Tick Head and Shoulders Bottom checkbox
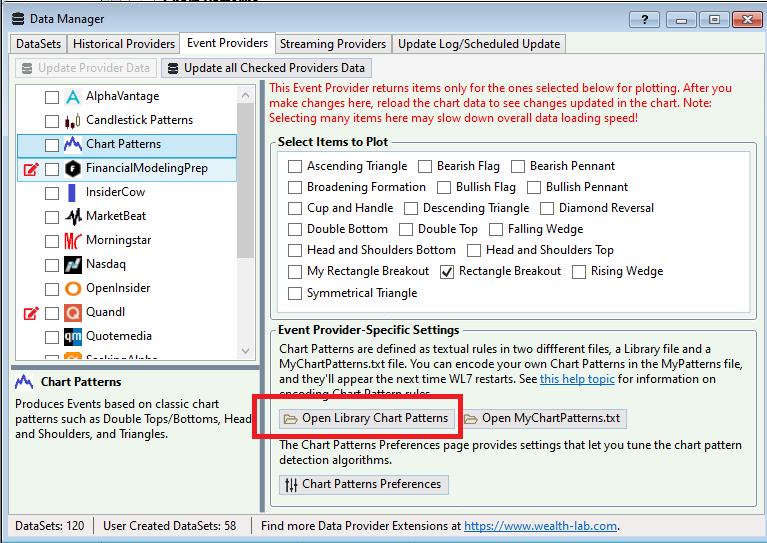This screenshot has width=767, height=543. coord(295,250)
